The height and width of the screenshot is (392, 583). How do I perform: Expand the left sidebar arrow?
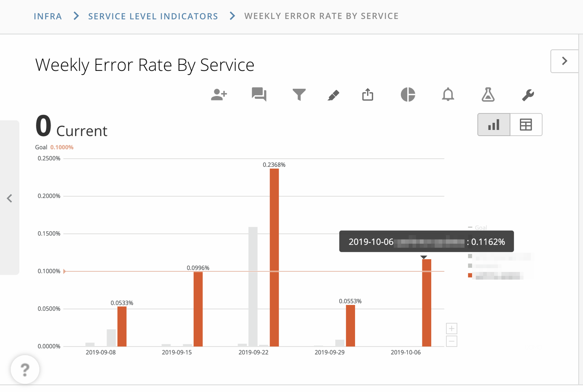tap(10, 198)
